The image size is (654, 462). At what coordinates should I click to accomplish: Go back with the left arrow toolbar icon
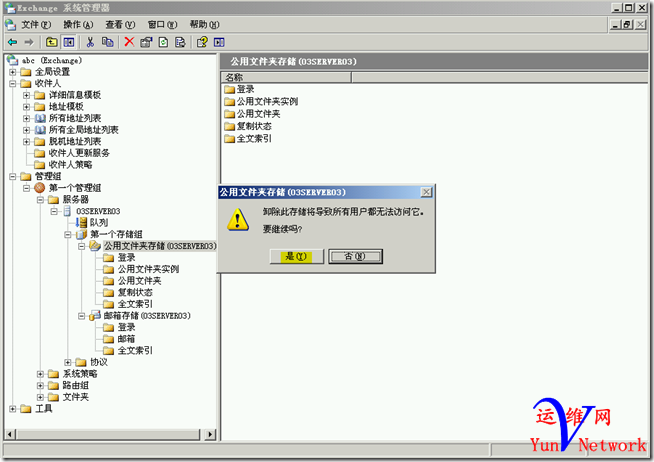pos(13,42)
